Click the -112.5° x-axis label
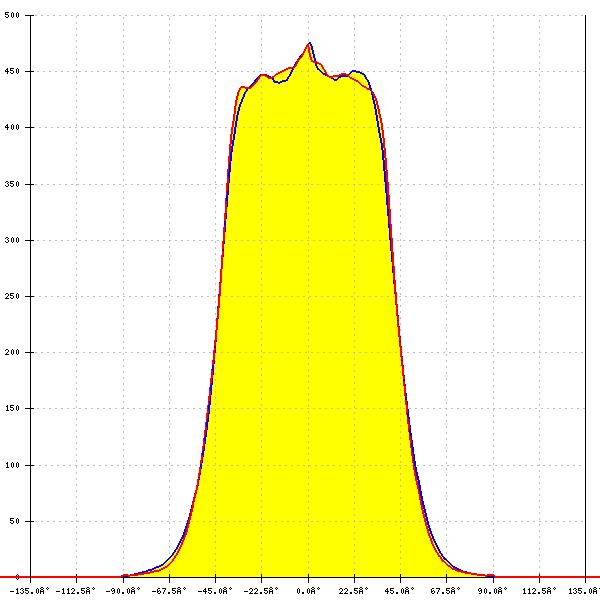 click(75, 591)
